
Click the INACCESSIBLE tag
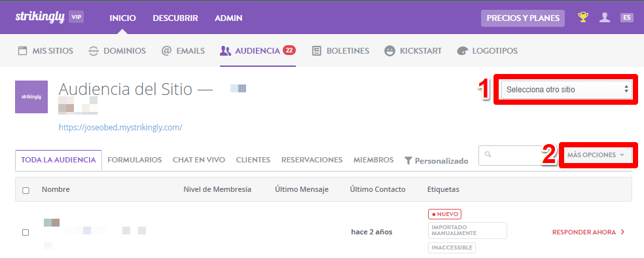[x=452, y=248]
